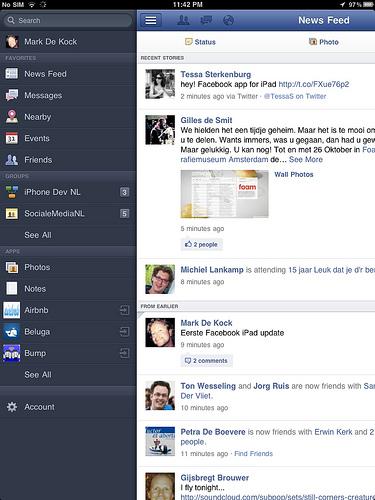
Task: Click the News Feed sidebar icon
Action: pyautogui.click(x=12, y=74)
